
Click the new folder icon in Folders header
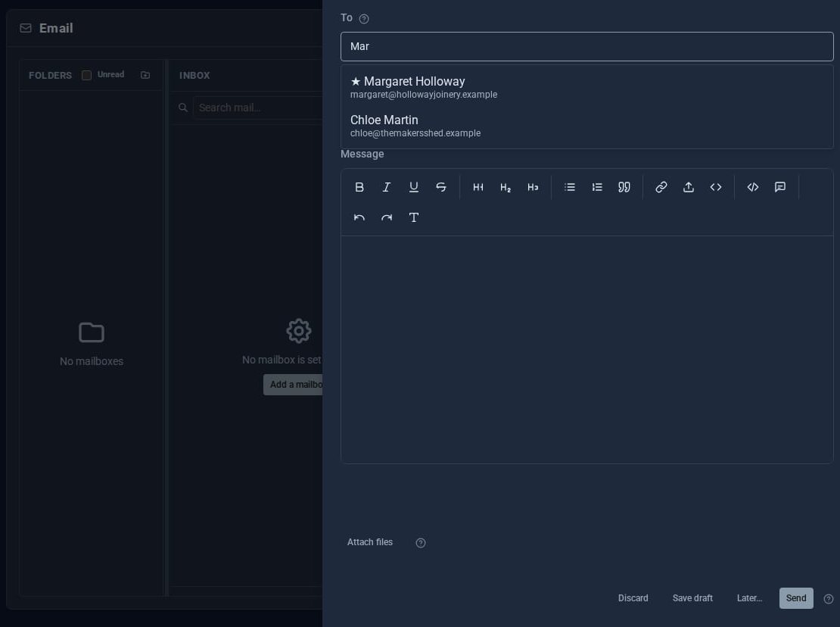(145, 75)
